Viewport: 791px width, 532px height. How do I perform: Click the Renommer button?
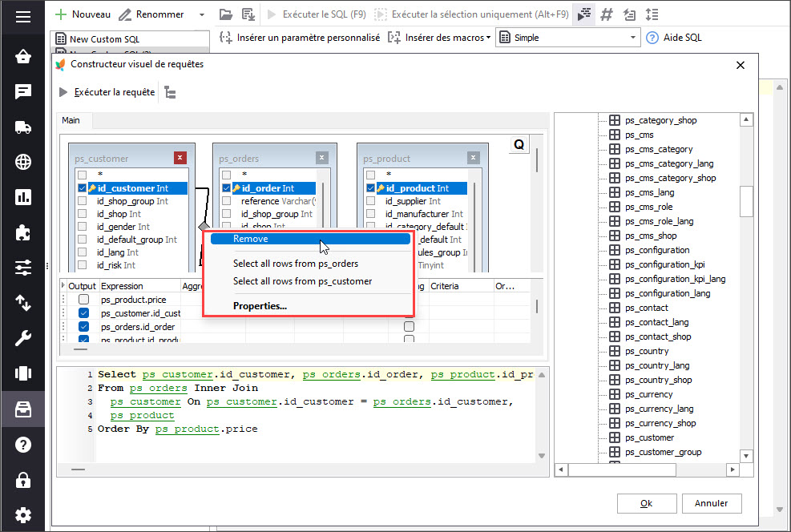pos(151,14)
